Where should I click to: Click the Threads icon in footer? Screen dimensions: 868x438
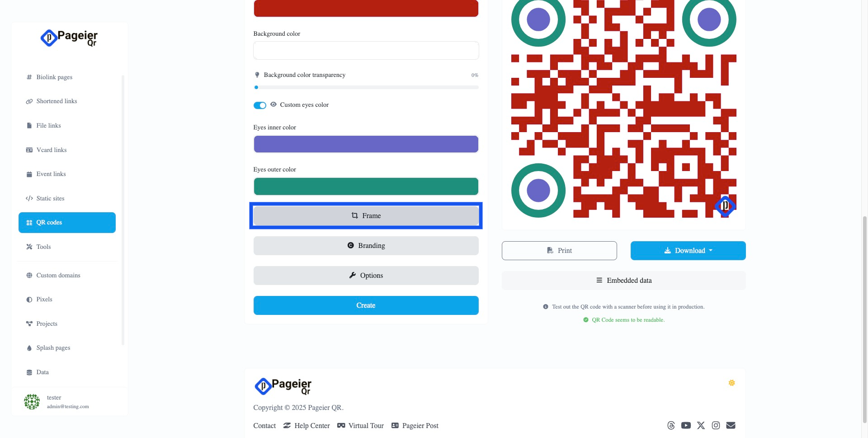671,425
